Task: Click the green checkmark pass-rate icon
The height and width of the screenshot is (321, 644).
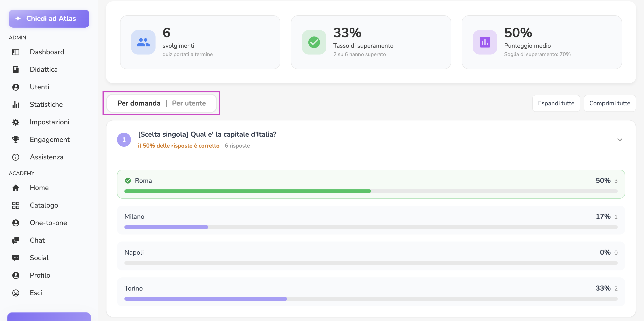Action: [x=314, y=42]
